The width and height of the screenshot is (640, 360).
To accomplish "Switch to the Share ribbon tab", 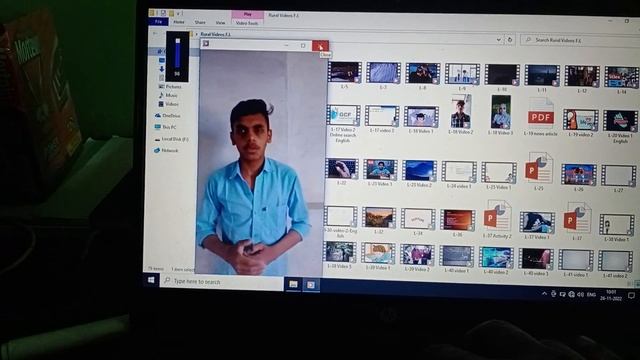I will pyautogui.click(x=200, y=22).
